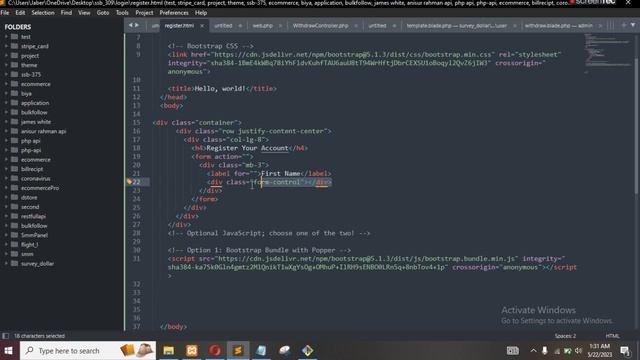Click the editor vertical scrollbar
Viewport: 640px width, 360px height.
tap(636, 127)
